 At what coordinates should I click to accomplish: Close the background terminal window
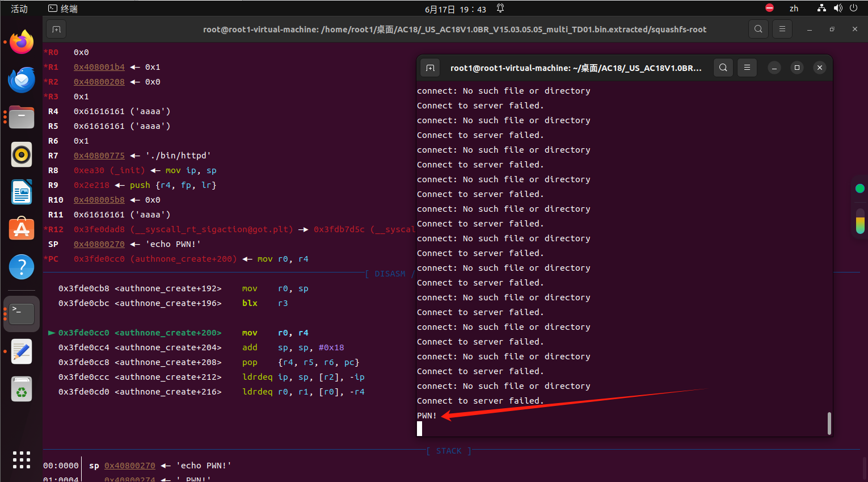855,29
